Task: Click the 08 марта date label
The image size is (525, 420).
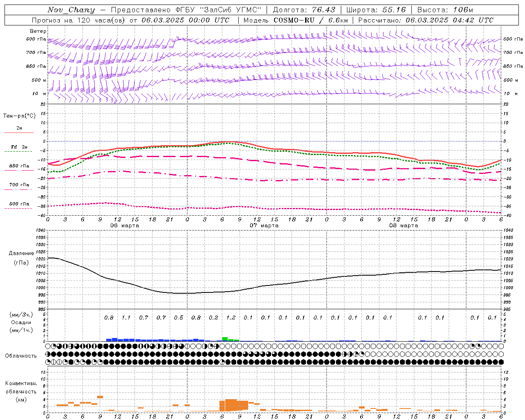Action: [404, 226]
